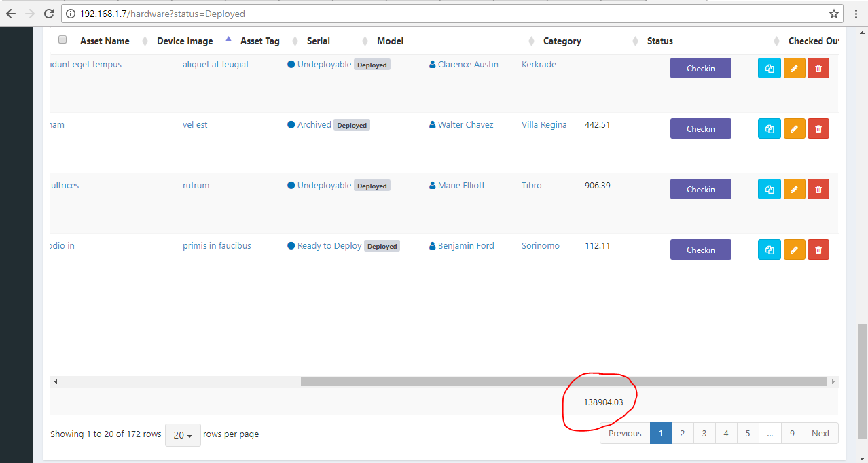
Task: Delete the Walter Chavez asset row
Action: 818,128
